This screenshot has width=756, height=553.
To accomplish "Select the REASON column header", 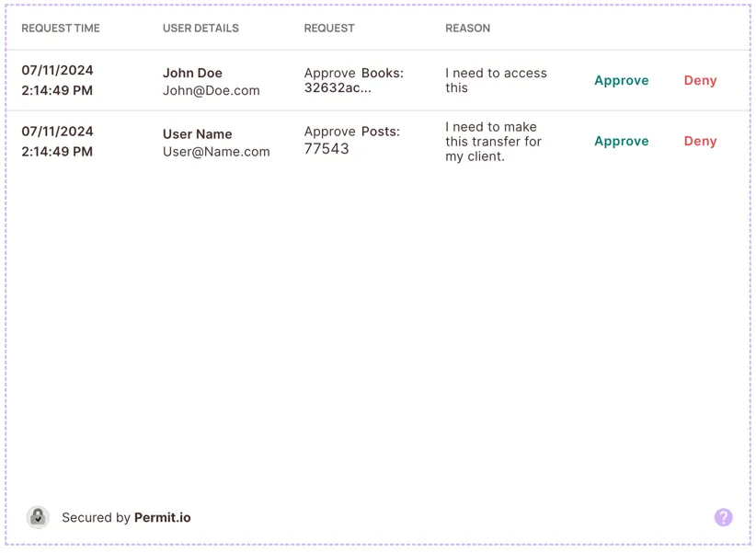I will point(467,29).
